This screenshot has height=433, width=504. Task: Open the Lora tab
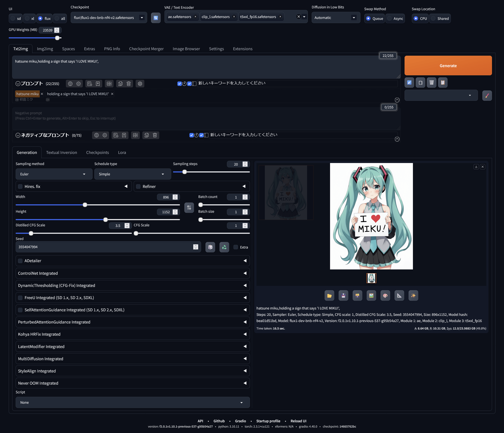pos(122,152)
